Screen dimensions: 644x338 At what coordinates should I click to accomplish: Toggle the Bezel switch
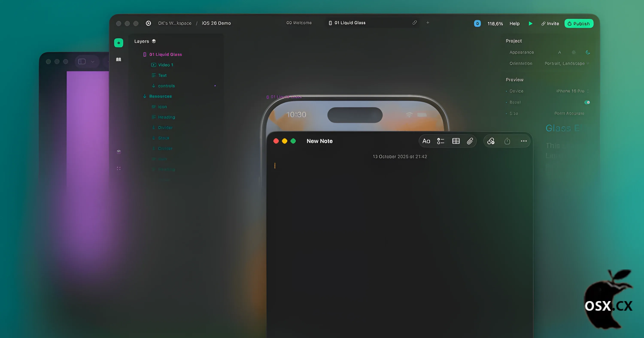pos(587,102)
